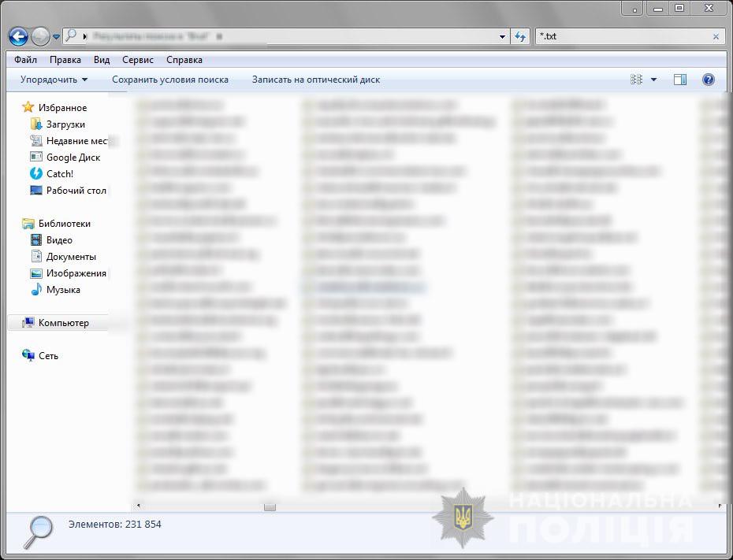
Task: Click the search magnifier icon in address bar
Action: (x=71, y=35)
